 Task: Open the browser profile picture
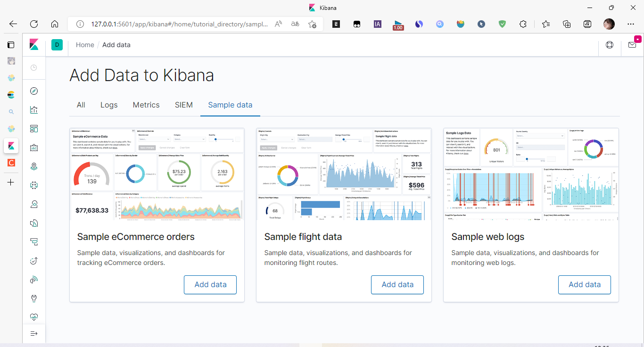(x=609, y=24)
